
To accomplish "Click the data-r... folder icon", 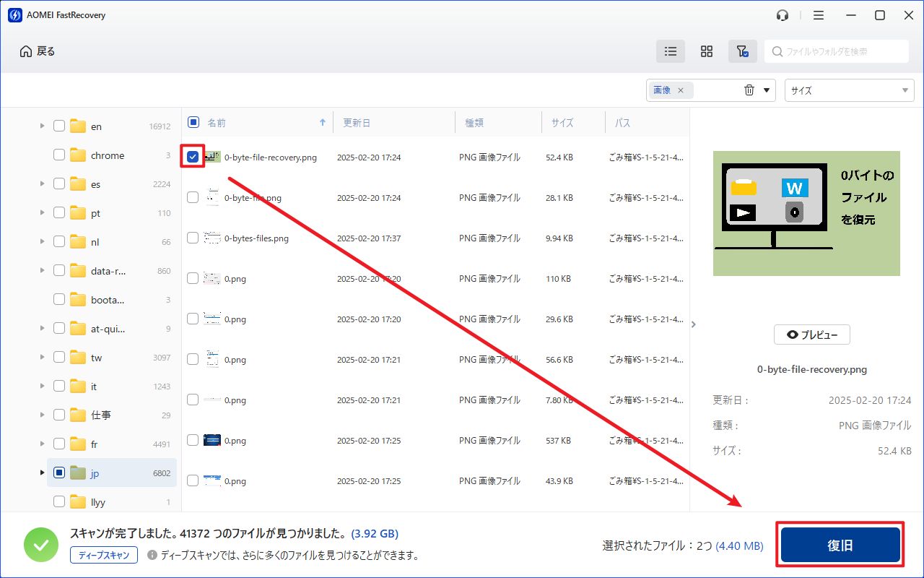I will coord(79,271).
